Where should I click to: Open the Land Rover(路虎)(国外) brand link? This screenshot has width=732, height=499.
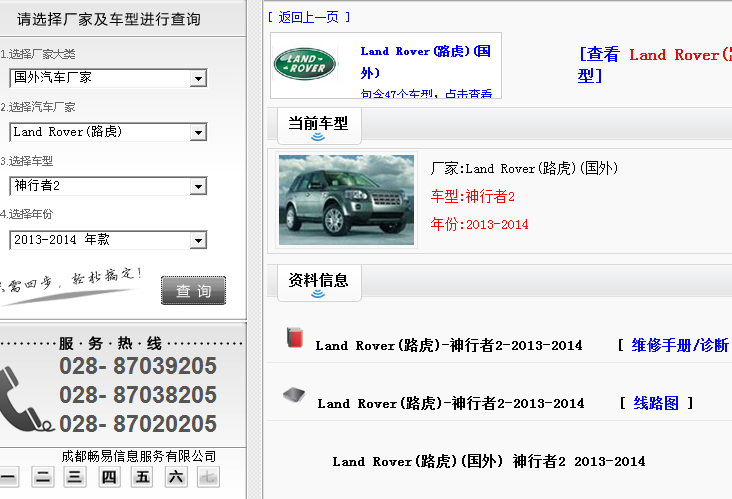coord(425,62)
